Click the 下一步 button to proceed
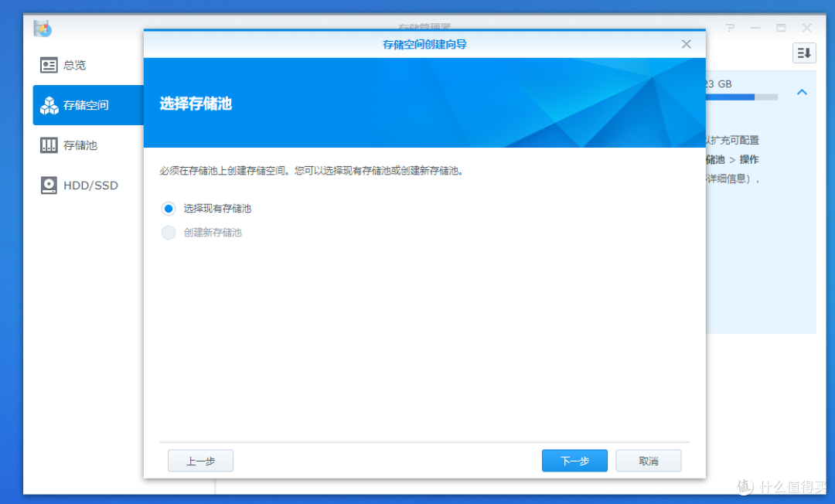 pos(574,461)
